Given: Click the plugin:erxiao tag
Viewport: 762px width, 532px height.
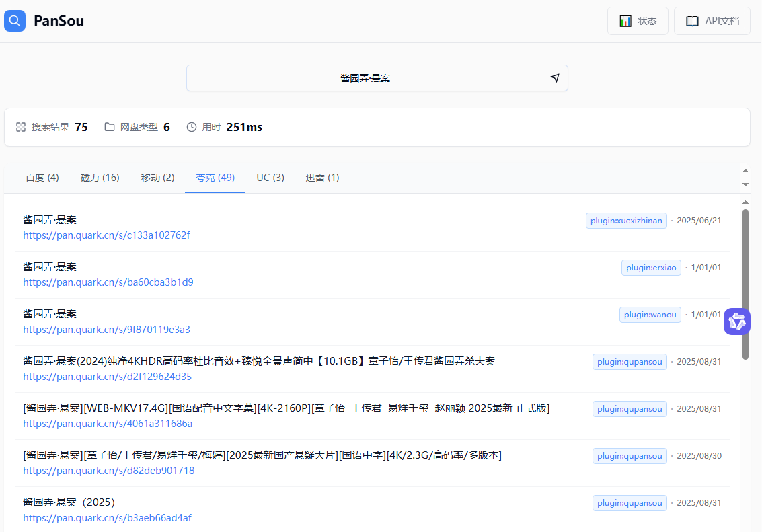Looking at the screenshot, I should [x=651, y=268].
